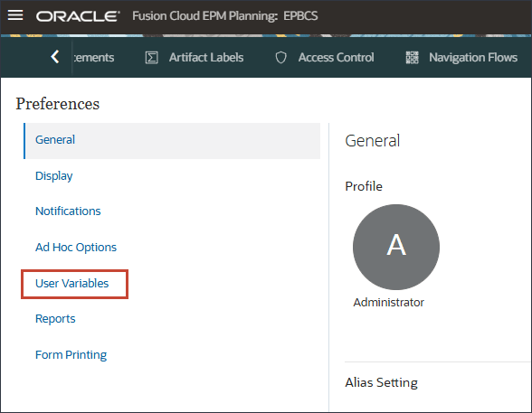532x413 pixels.
Task: Click the Preferences page title
Action: point(58,104)
